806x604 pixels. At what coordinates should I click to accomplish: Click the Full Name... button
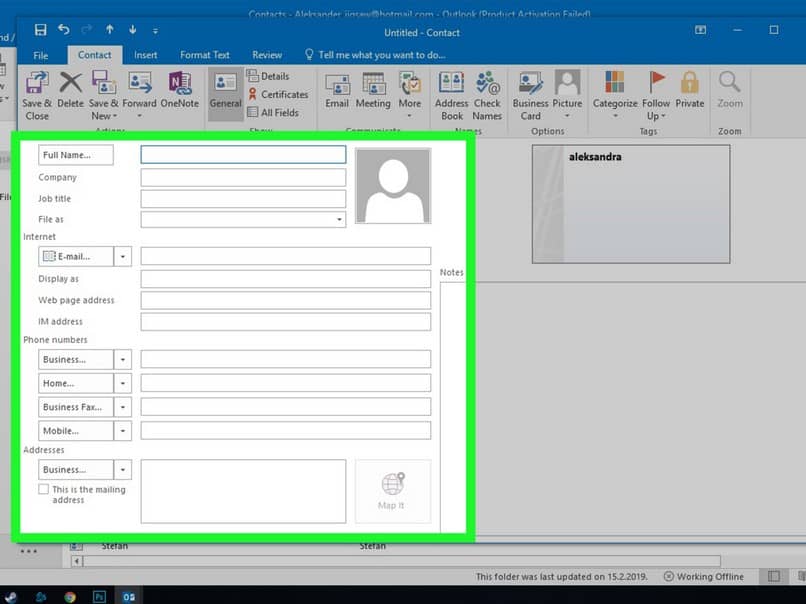[x=75, y=155]
